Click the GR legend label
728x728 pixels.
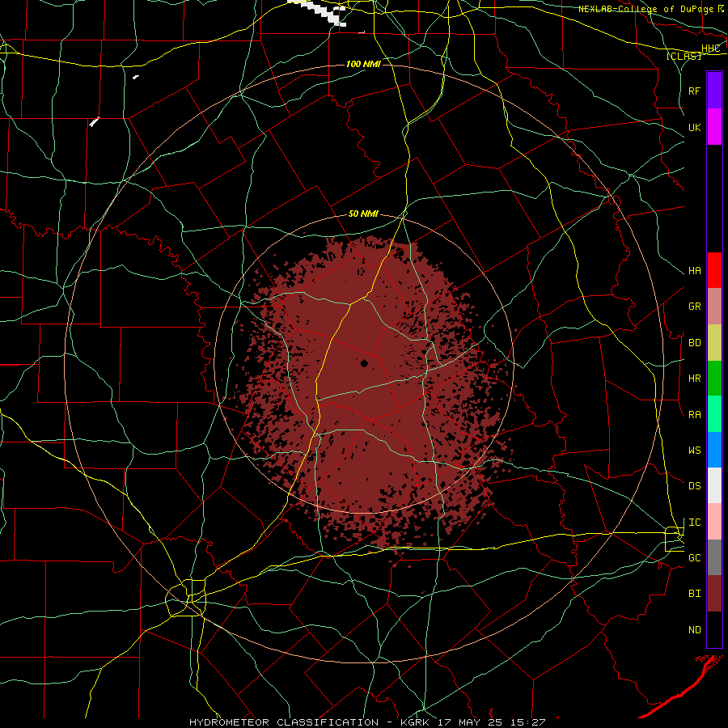pyautogui.click(x=695, y=307)
